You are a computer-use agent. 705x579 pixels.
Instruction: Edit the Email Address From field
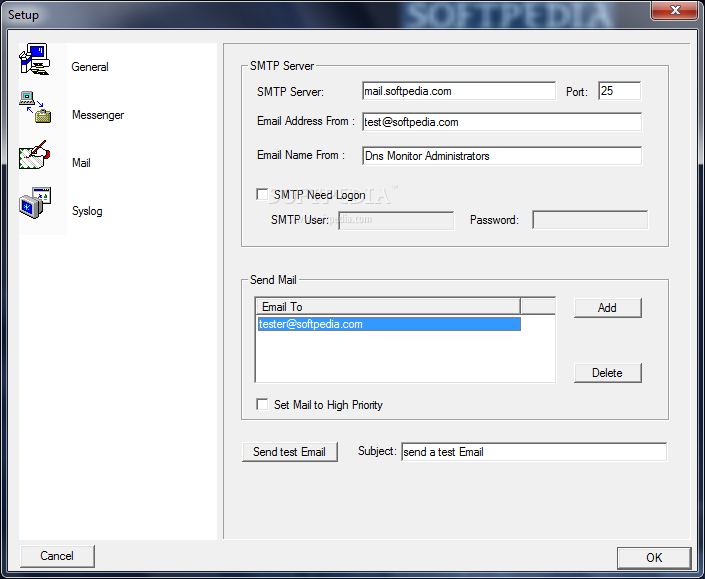502,122
